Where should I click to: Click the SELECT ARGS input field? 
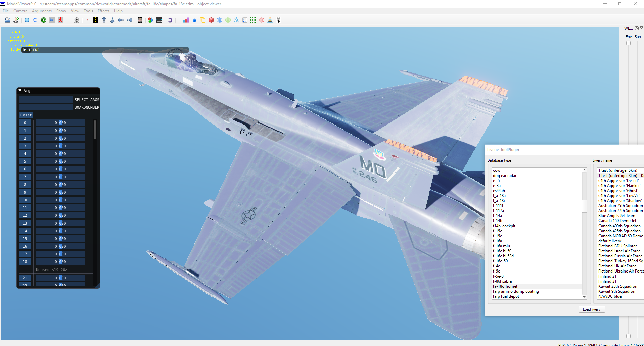click(46, 100)
